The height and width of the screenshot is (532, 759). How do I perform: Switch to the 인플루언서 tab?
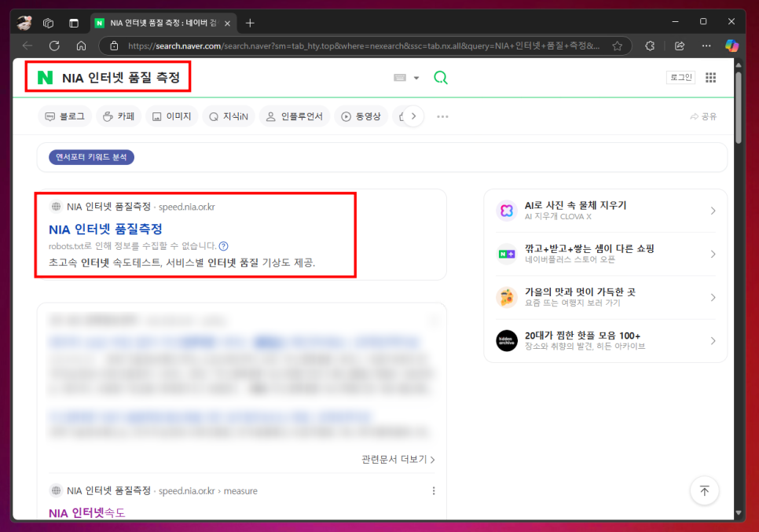(295, 116)
